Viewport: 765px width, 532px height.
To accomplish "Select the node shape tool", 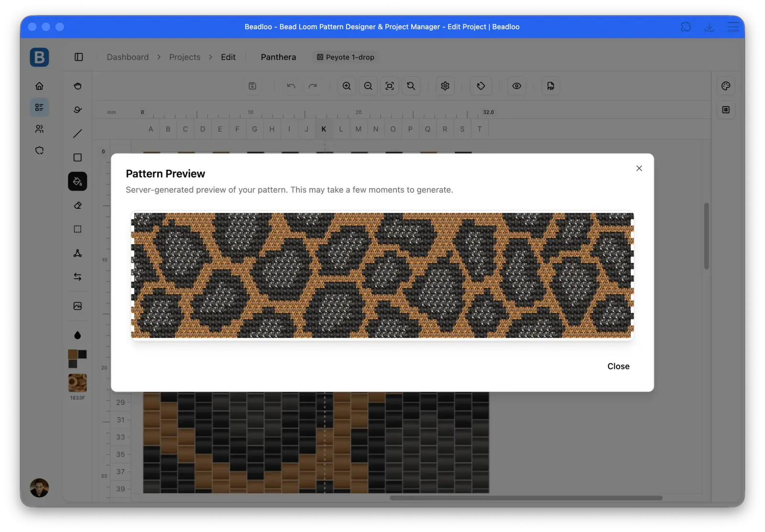I will pos(77,253).
